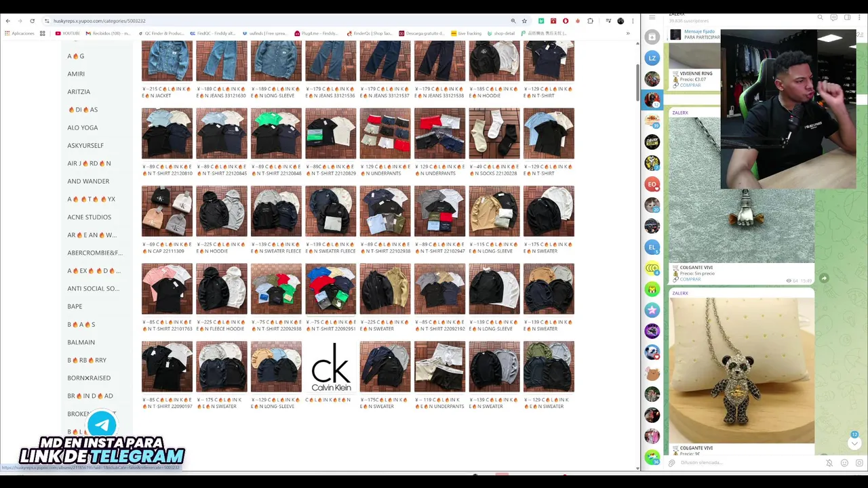868x488 pixels.
Task: Open the ¥49 socks 22120228 album
Action: [x=494, y=134]
